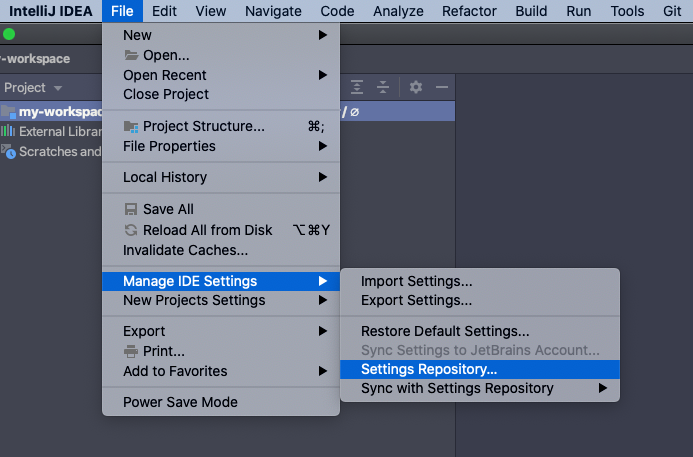
Task: Expand Sync with Settings Repository submenu arrow
Action: point(602,388)
